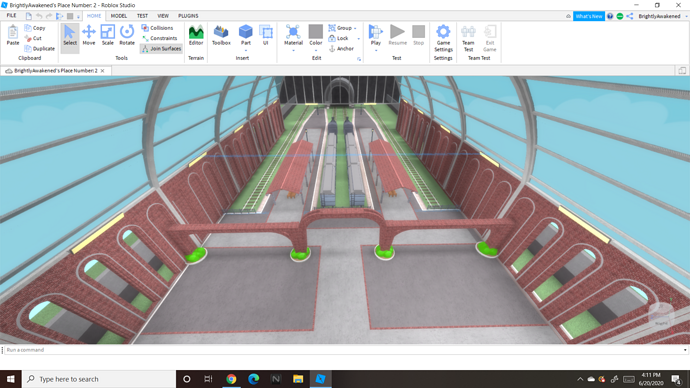Toggle Constraints option
The height and width of the screenshot is (388, 690).
159,38
